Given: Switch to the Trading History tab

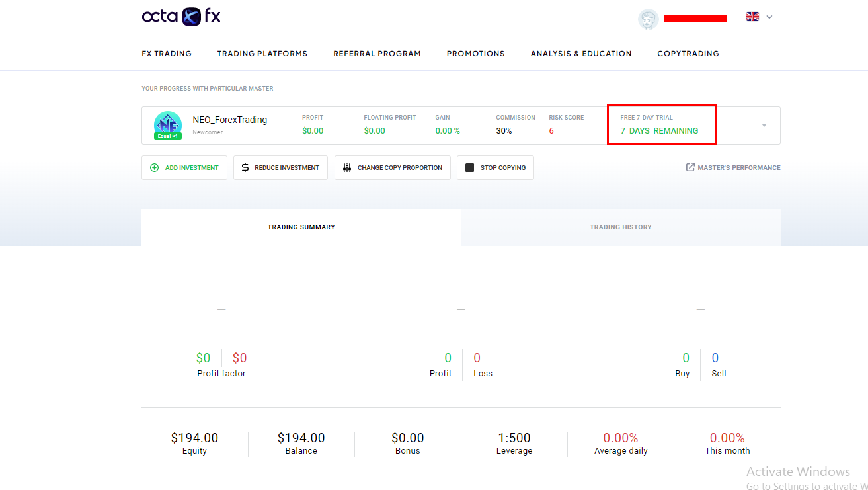Looking at the screenshot, I should point(620,227).
